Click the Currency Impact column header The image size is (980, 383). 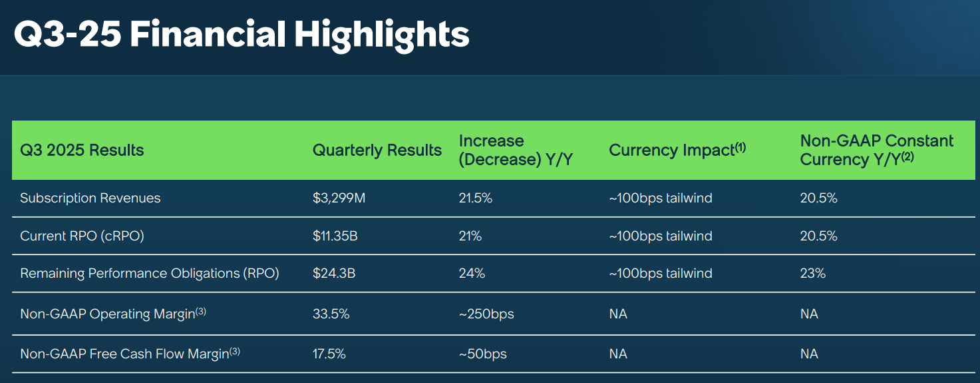click(x=677, y=151)
